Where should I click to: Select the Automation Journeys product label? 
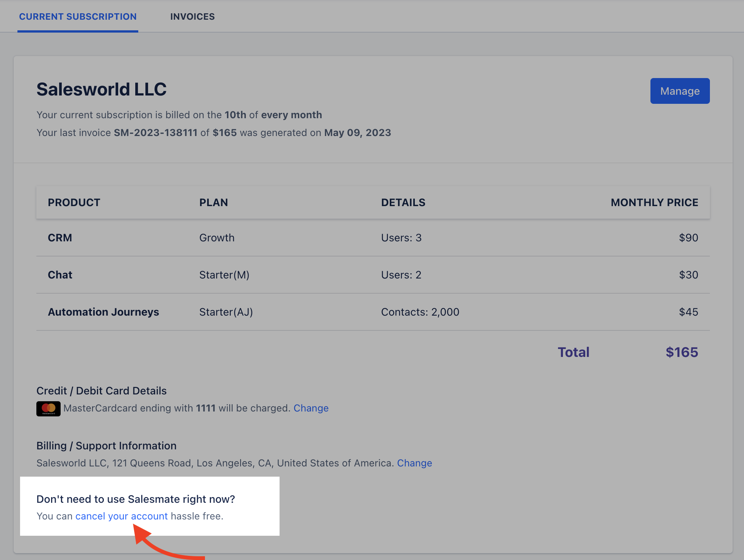point(103,312)
